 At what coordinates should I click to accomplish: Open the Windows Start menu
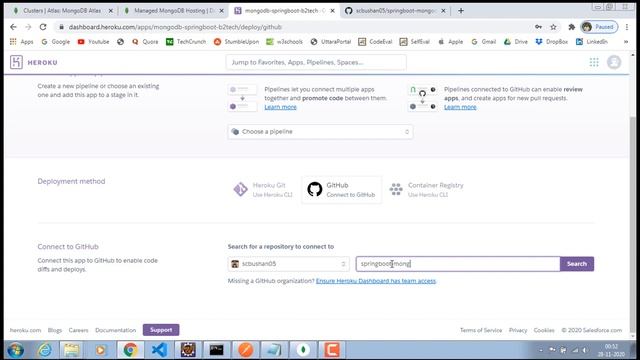coord(16,350)
